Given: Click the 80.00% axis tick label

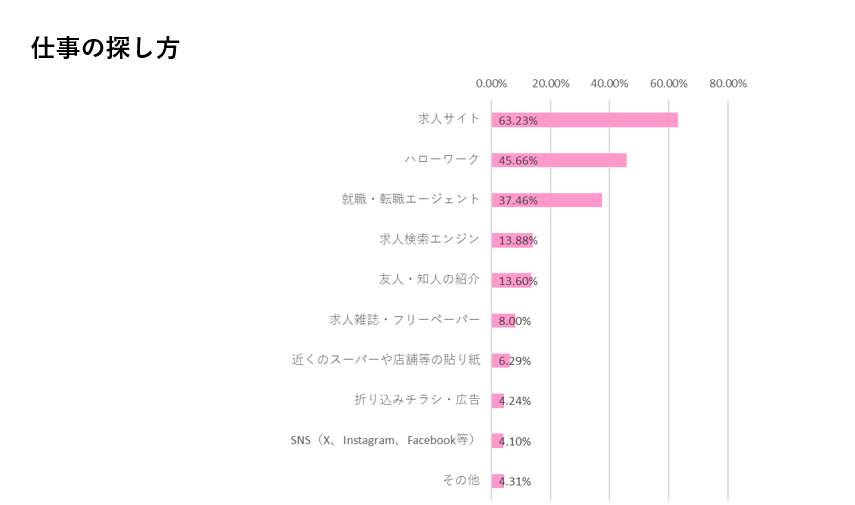Looking at the screenshot, I should point(727,83).
